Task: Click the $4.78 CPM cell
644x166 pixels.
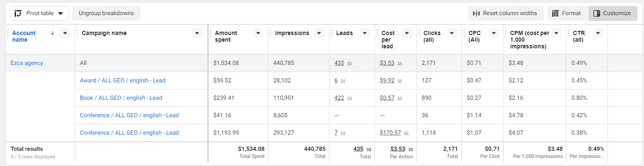Action: (535, 115)
